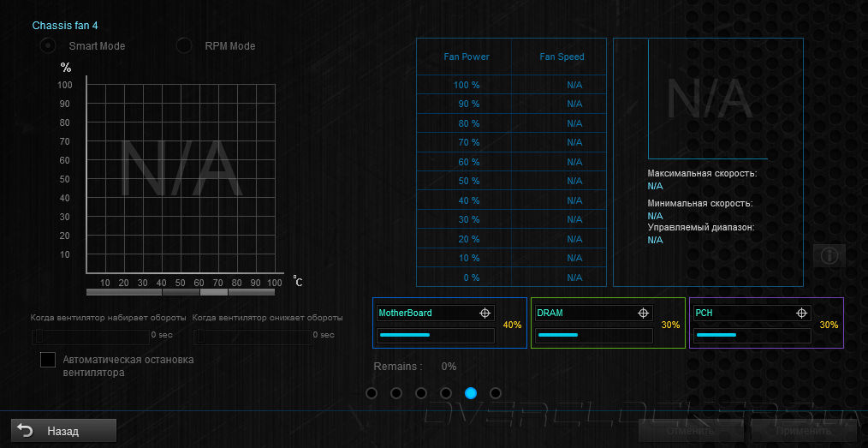Select the 80 % fan power row

(x=512, y=123)
